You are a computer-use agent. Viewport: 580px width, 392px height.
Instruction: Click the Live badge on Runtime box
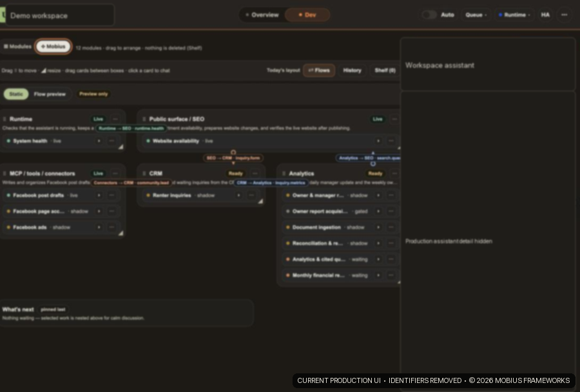pyautogui.click(x=99, y=119)
